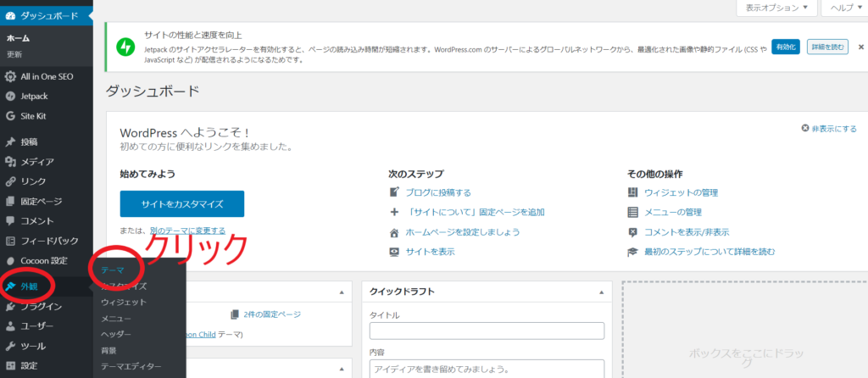Collapse the bottom-left dashboard widget arrow
868x378 pixels.
click(342, 368)
